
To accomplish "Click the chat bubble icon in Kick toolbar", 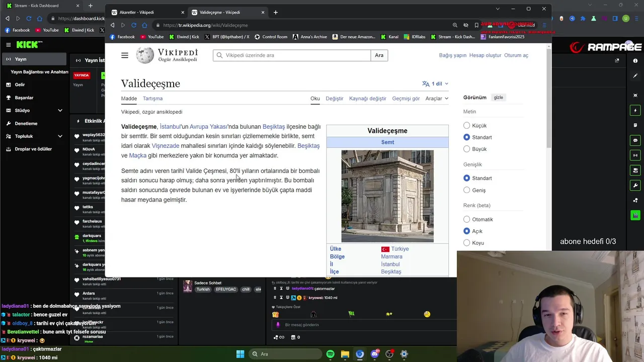I will [x=635, y=140].
